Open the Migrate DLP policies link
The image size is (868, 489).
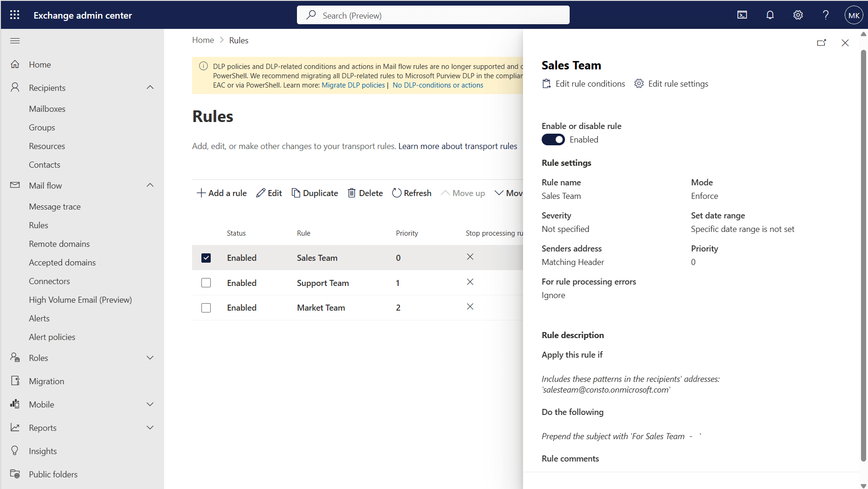pos(353,85)
